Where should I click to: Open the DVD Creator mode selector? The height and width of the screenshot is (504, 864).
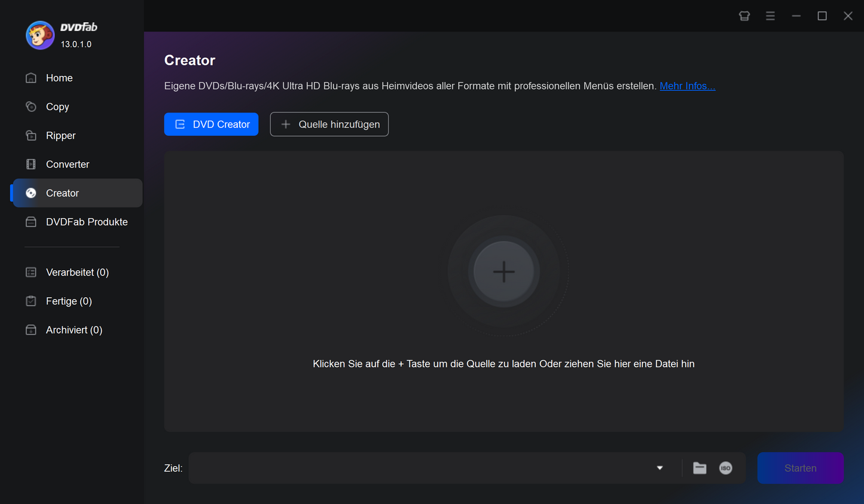tap(211, 124)
